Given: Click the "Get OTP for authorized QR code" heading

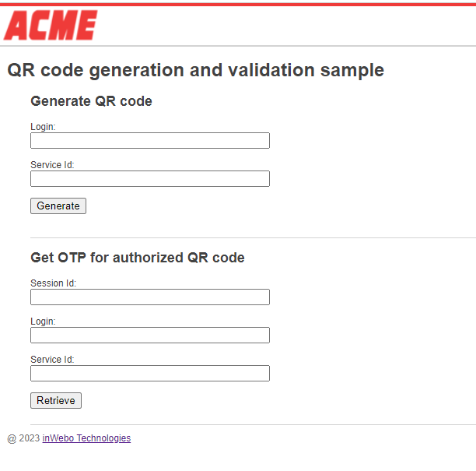Looking at the screenshot, I should click(x=137, y=258).
